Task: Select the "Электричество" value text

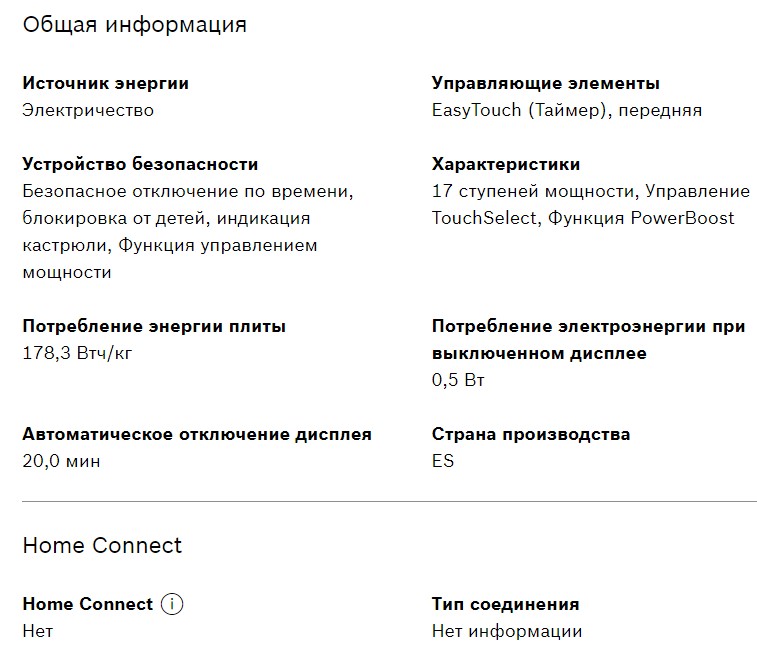Action: tap(88, 110)
